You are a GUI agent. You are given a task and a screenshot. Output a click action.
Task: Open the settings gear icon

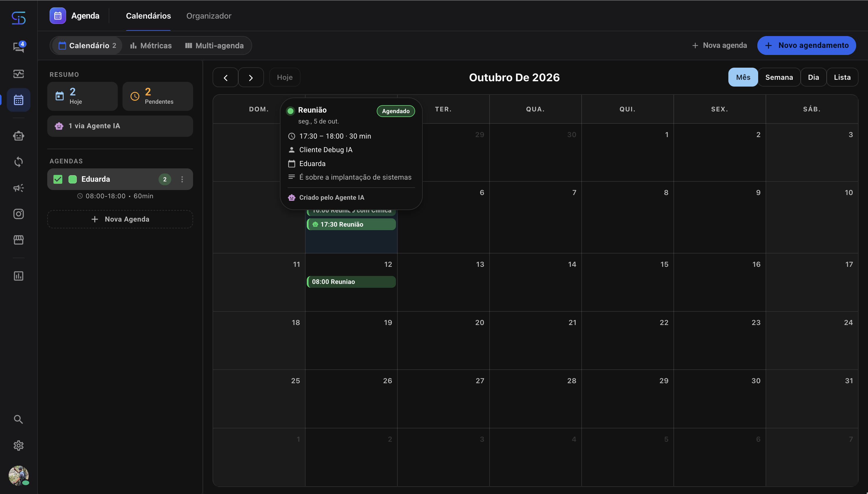(19, 446)
